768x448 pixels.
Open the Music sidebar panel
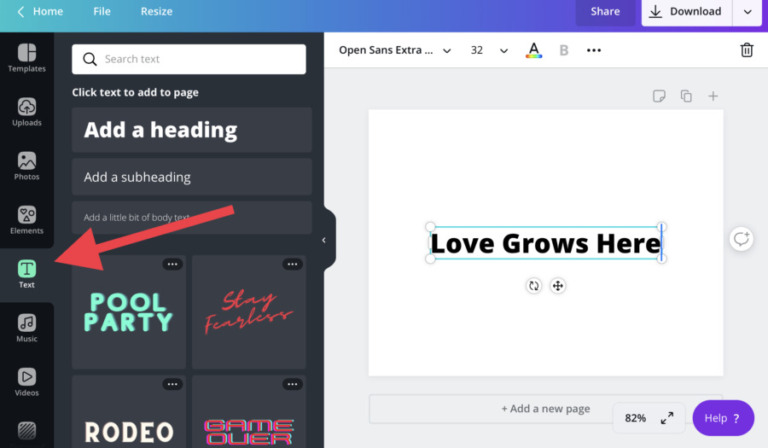(27, 328)
